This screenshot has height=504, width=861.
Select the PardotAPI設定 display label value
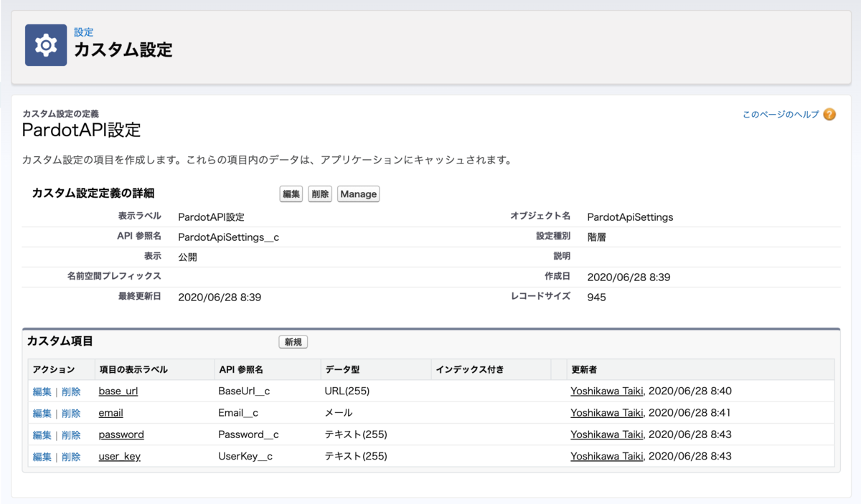point(211,217)
